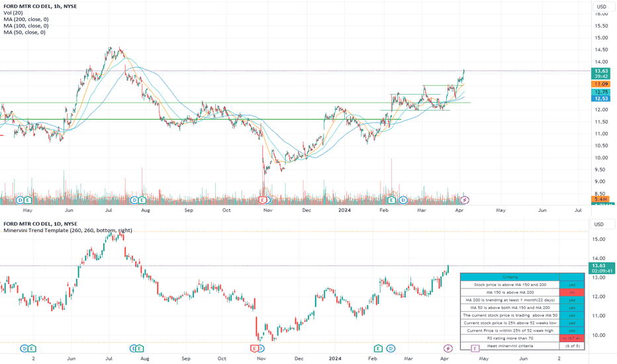Click the 10.00 level on the 1D price axis
Viewport: 617px width, 364px height.
tap(599, 336)
